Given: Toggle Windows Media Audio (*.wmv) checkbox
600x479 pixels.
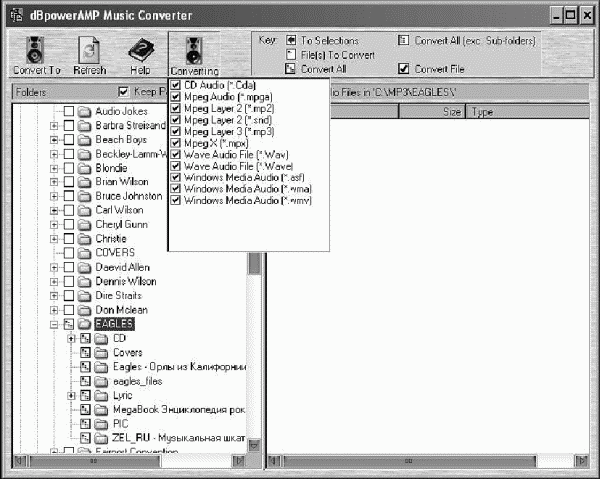Looking at the screenshot, I should (x=175, y=200).
